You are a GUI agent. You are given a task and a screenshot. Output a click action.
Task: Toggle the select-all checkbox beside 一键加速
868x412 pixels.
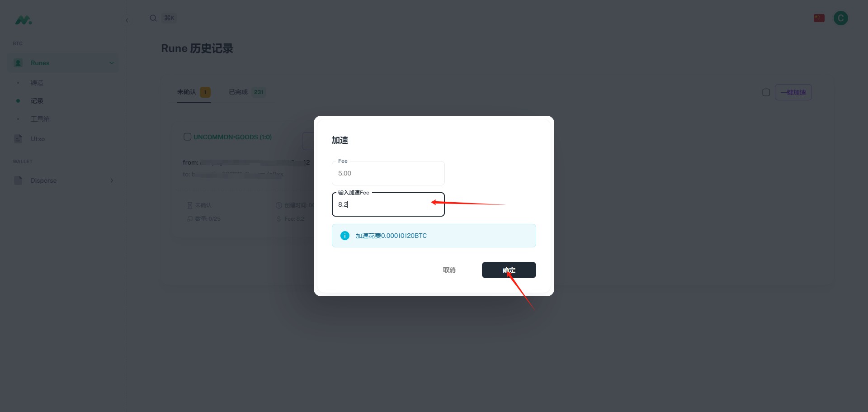click(x=766, y=92)
